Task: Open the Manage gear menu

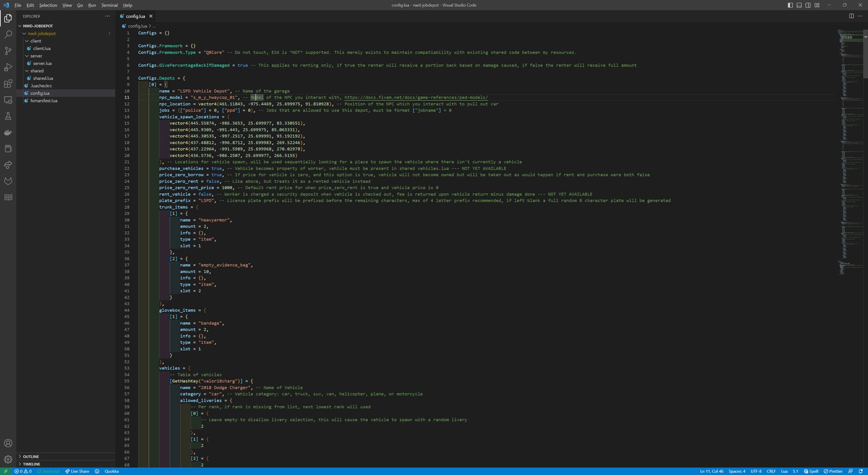Action: [x=8, y=459]
